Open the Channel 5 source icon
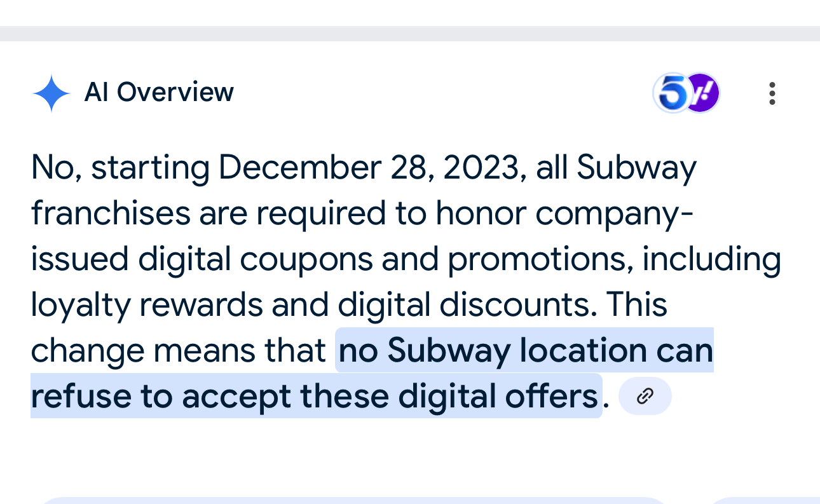 673,93
